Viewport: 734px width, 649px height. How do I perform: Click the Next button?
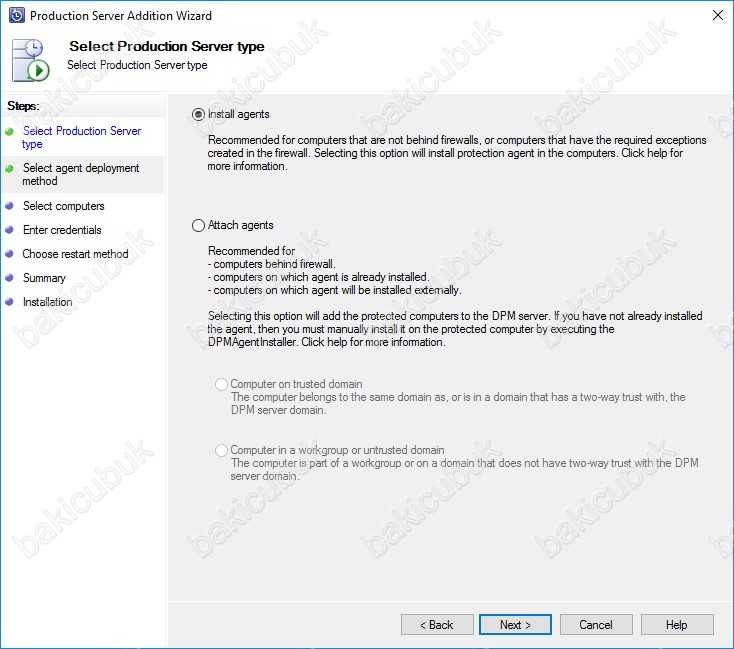515,625
